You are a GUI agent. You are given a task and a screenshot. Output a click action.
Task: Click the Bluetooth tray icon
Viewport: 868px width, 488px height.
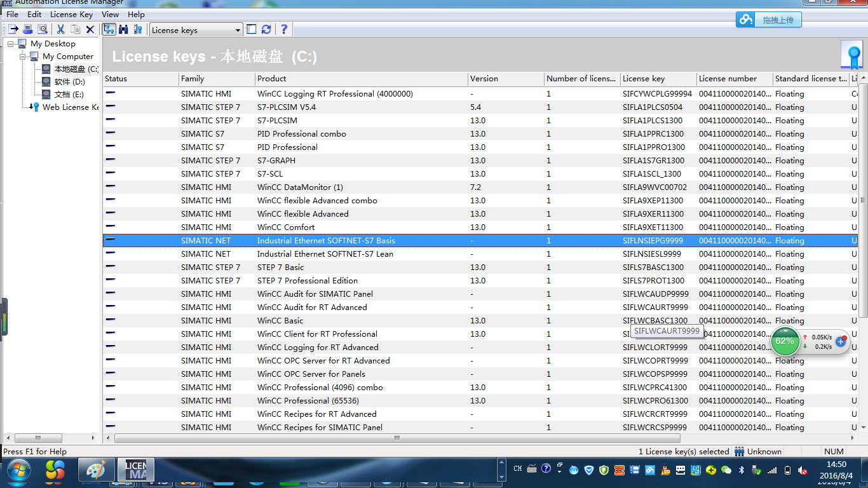[x=741, y=470]
